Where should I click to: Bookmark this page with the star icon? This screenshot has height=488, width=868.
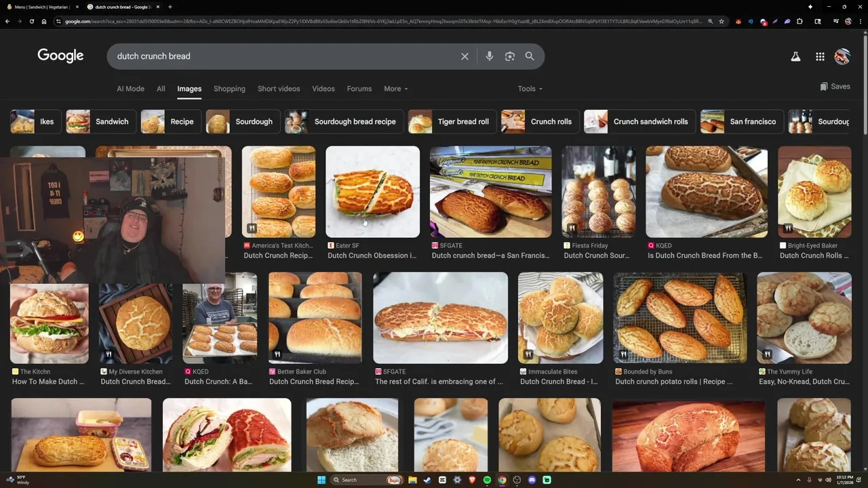point(722,21)
